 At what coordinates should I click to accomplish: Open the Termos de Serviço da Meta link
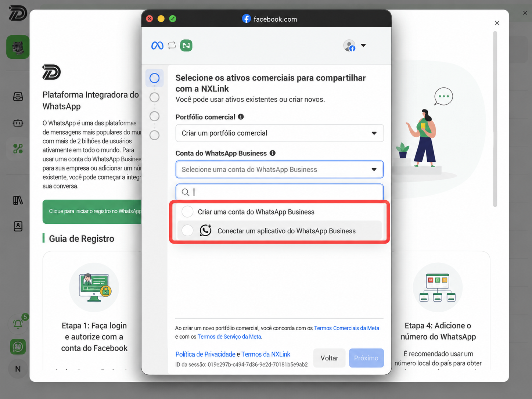click(229, 337)
